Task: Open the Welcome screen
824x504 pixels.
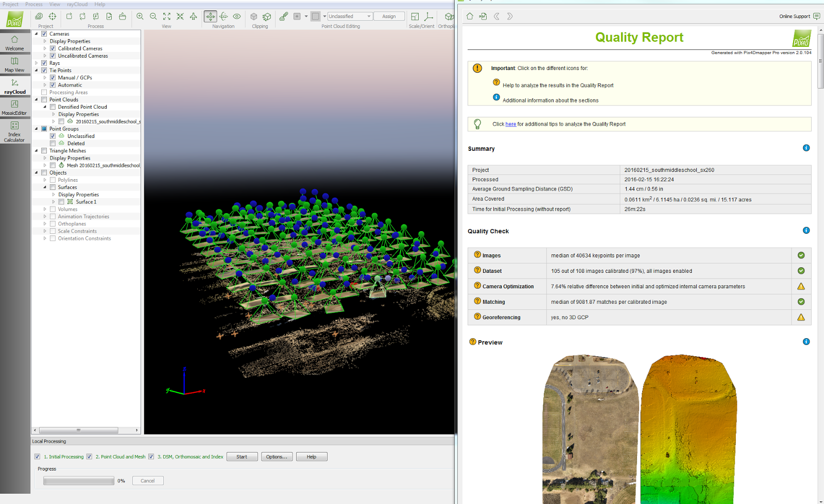Action: tap(15, 42)
